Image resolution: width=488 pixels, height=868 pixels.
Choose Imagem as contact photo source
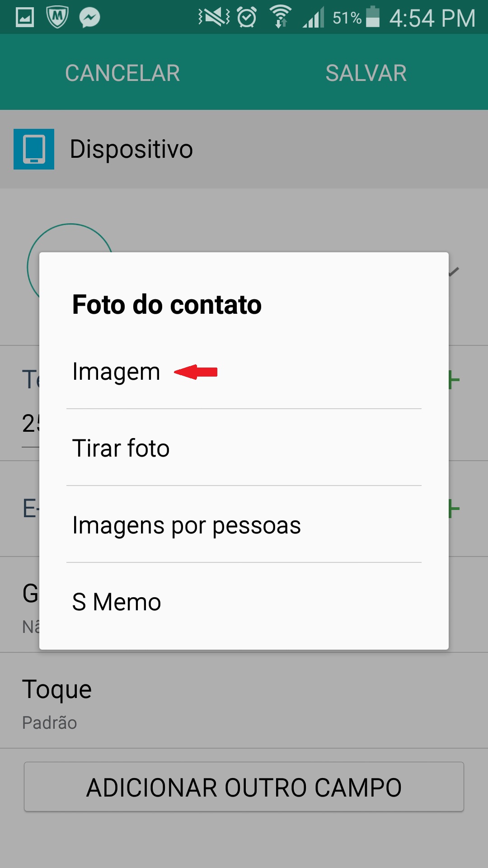click(x=116, y=372)
